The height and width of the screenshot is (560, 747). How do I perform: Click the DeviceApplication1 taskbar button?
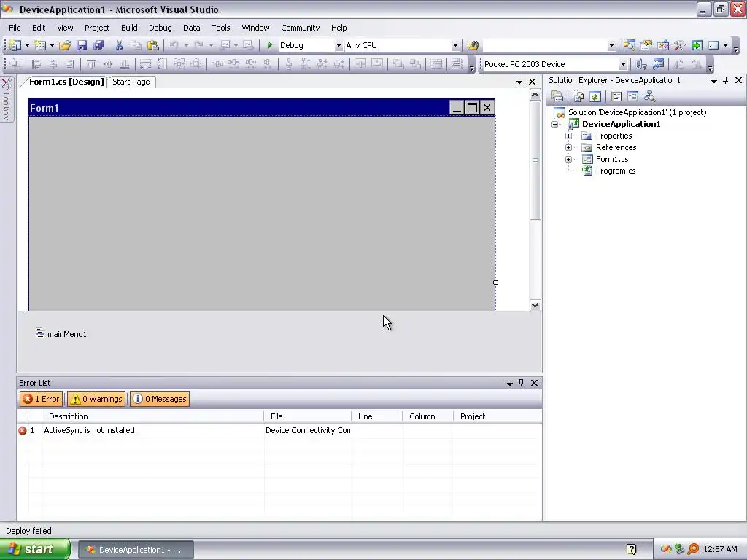tap(136, 550)
